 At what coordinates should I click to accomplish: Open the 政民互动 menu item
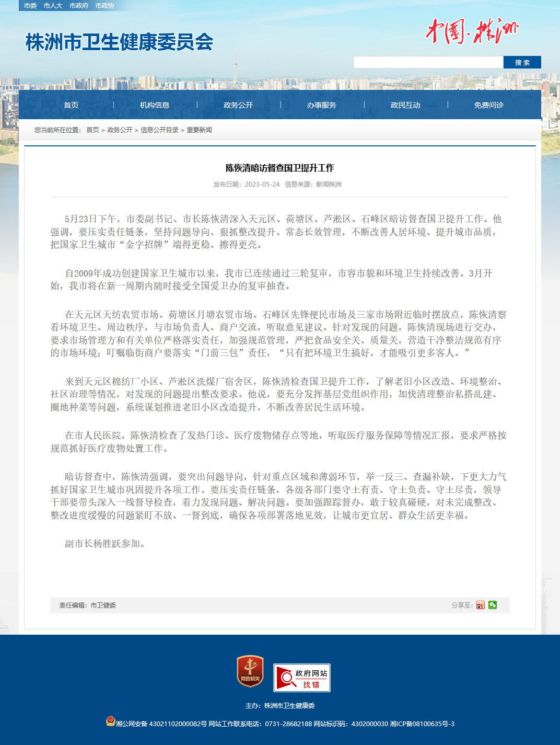point(405,105)
